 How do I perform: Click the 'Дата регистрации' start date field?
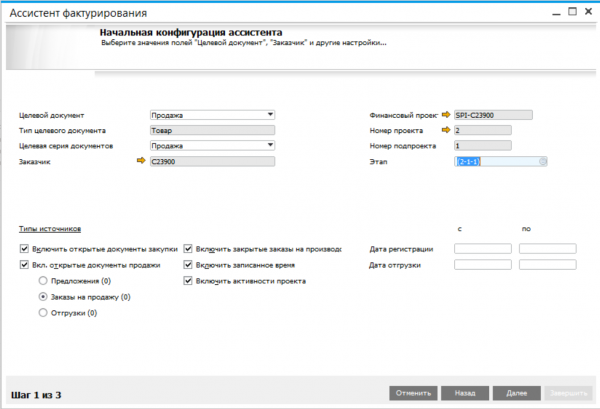tap(483, 248)
